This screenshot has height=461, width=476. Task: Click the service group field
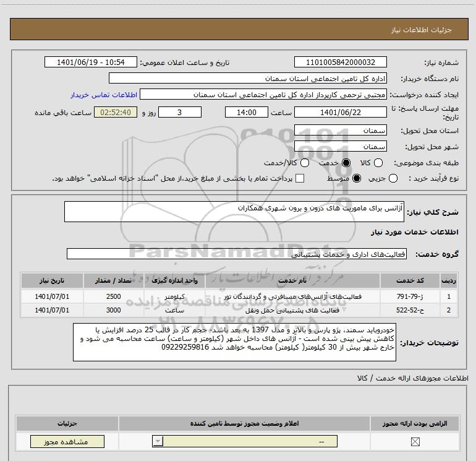point(237,254)
